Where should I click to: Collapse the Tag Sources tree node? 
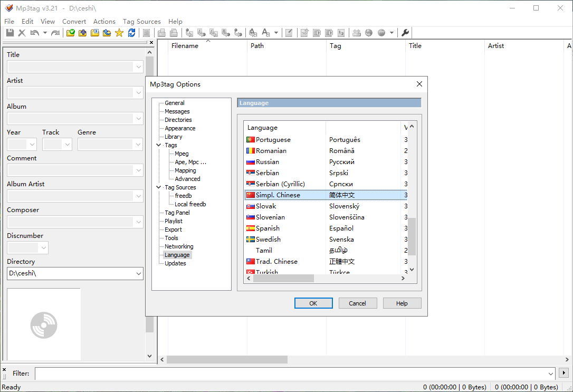(159, 187)
